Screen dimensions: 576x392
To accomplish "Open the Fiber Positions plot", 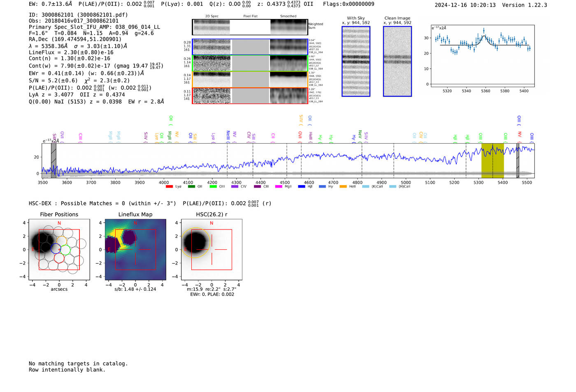I will pyautogui.click(x=59, y=250).
